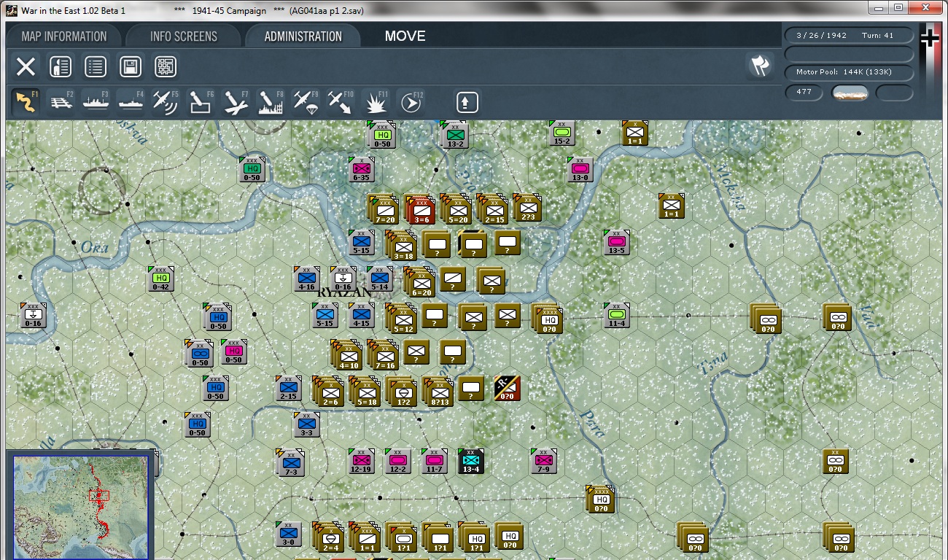Select the green unit labeled 11-4
The height and width of the screenshot is (560, 948).
[x=616, y=316]
